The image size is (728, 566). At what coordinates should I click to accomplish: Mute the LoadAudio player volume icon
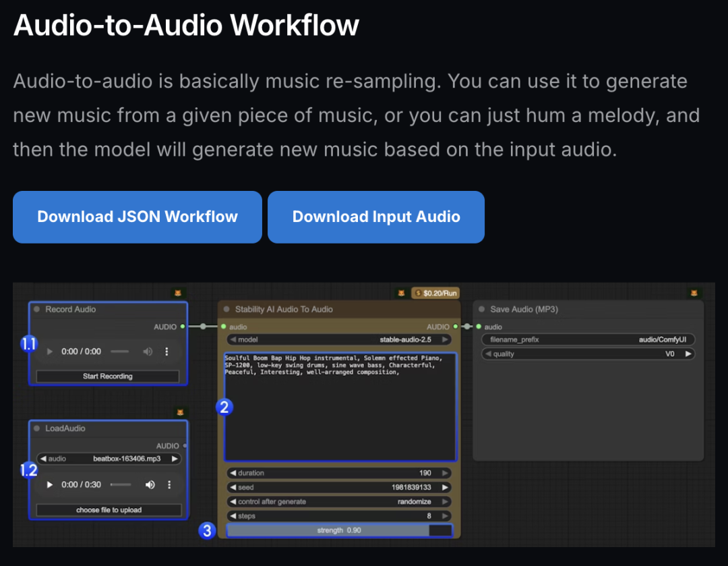(x=150, y=484)
